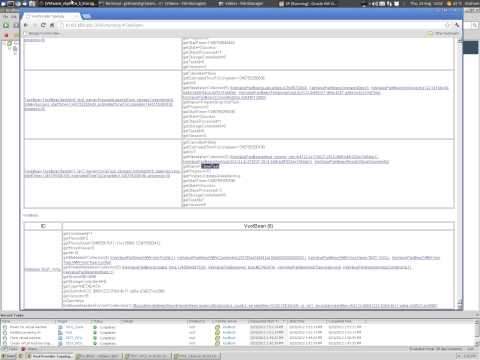The image size is (480, 360).
Task: Focus the browser address bar
Action: point(253,25)
